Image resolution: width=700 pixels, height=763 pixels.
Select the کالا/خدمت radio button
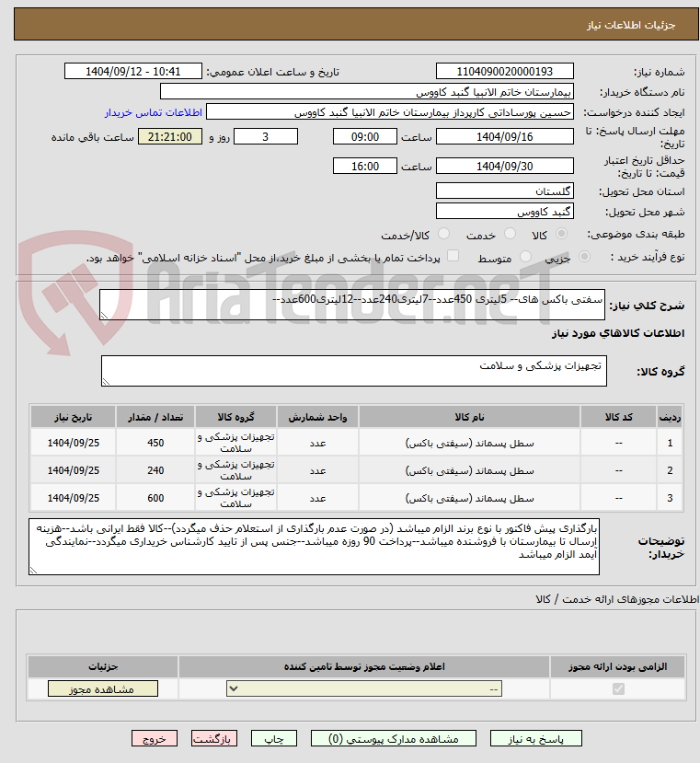click(x=443, y=234)
